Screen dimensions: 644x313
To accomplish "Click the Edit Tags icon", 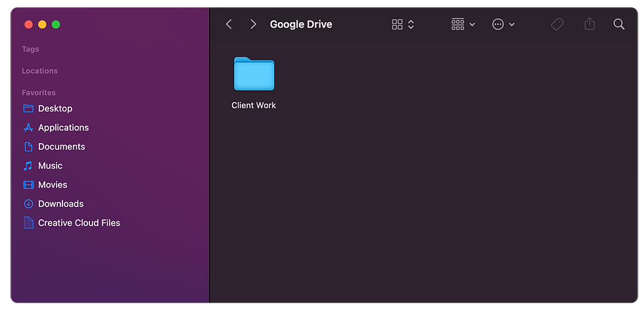I will coord(557,24).
